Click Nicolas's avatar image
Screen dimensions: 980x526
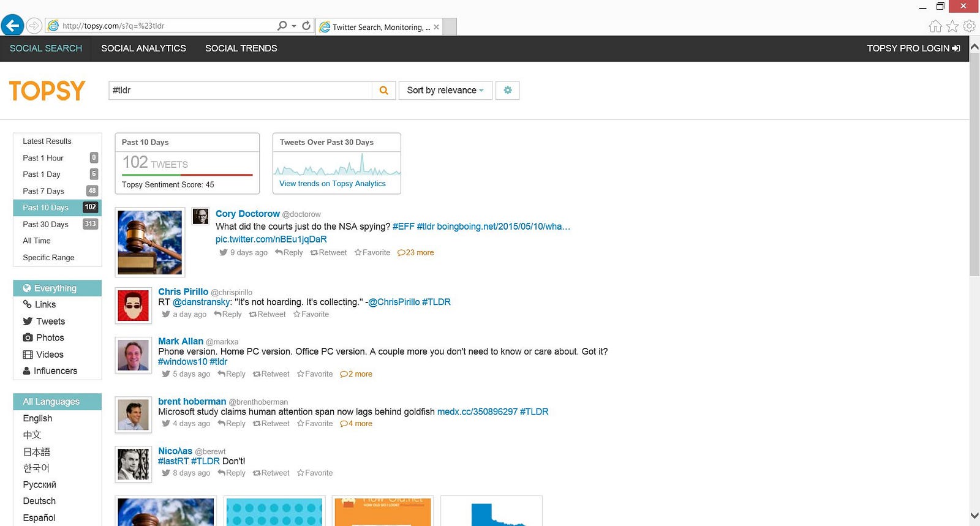(133, 464)
